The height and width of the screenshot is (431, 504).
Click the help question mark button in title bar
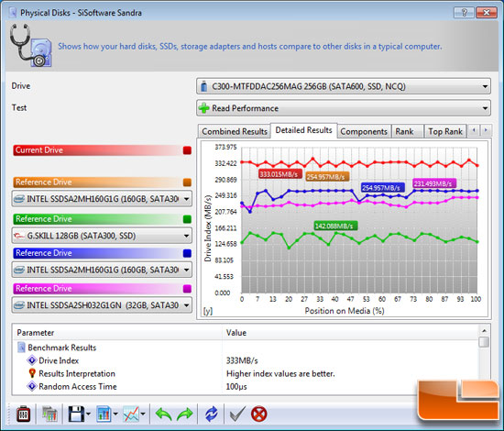(464, 13)
